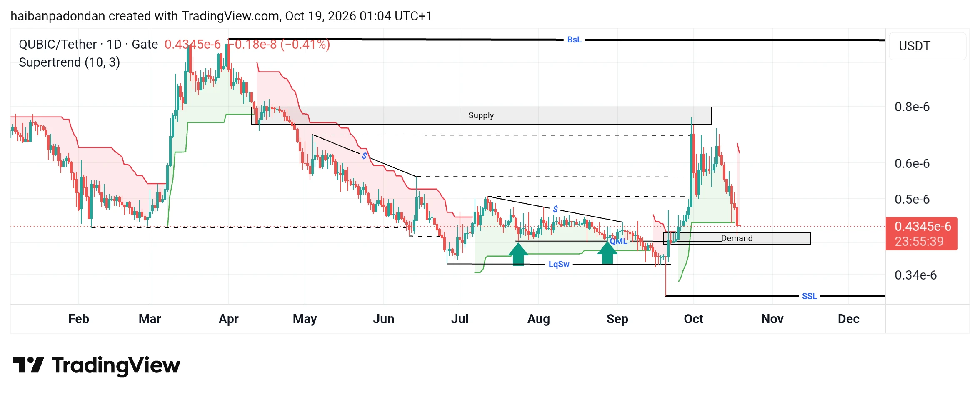
Task: Click the Oct label on time axis
Action: point(694,319)
